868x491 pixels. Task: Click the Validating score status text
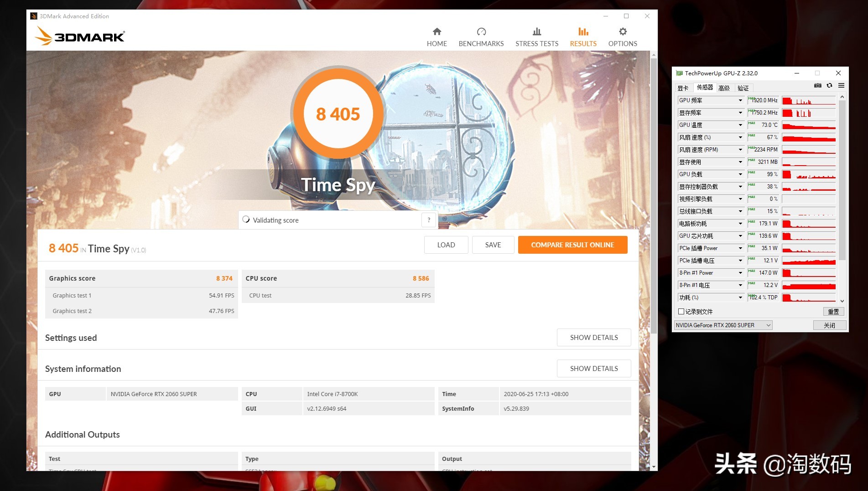(276, 220)
